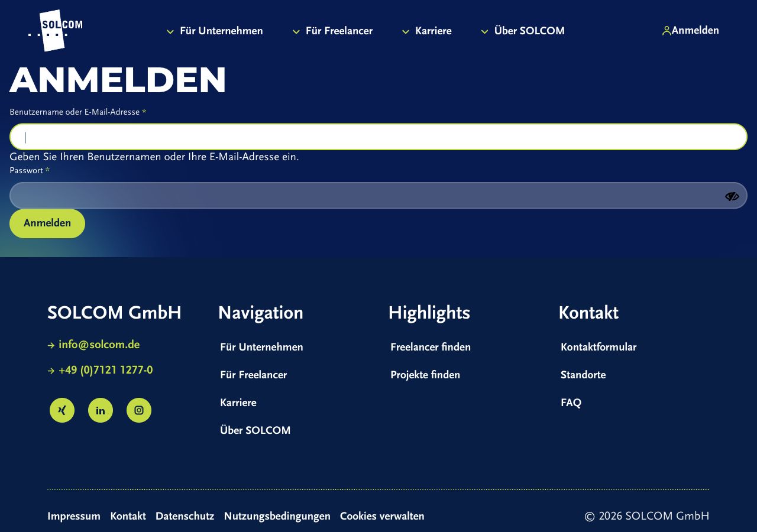Image resolution: width=757 pixels, height=532 pixels.
Task: Click the Anmelden link in header
Action: click(x=695, y=30)
